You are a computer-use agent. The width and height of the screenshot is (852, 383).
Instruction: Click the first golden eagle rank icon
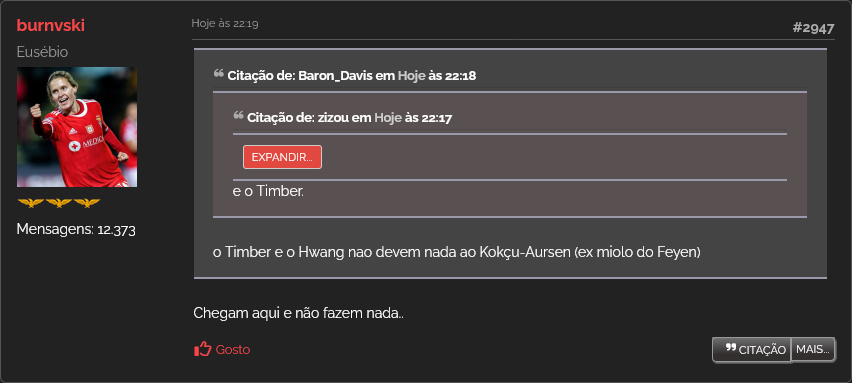pyautogui.click(x=30, y=203)
